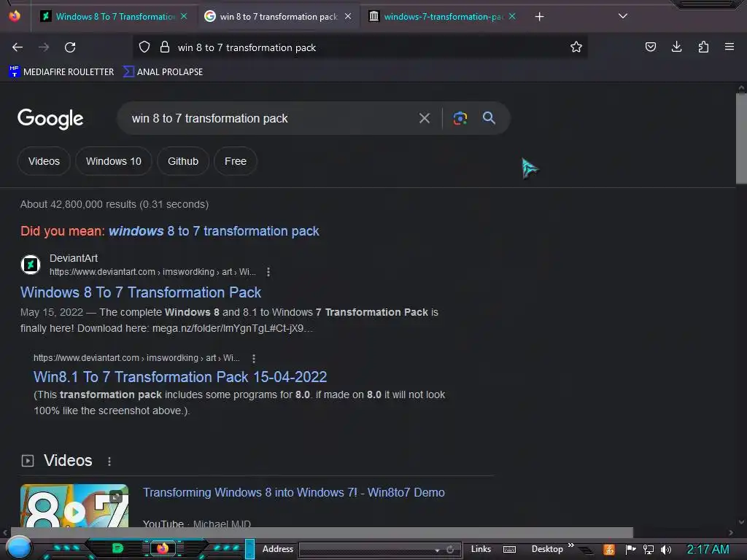This screenshot has width=747, height=560.
Task: Click the vertical page scrollbar thumb
Action: [x=741, y=139]
